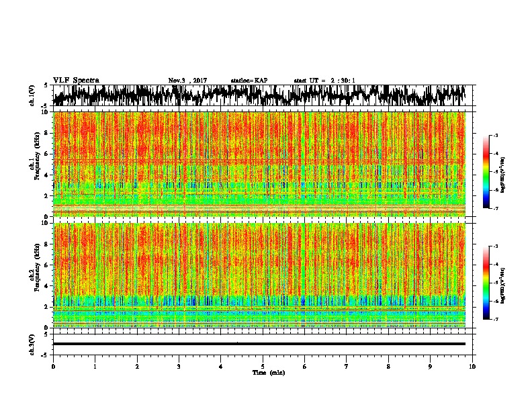Click the ch.2 "Frequency (kHz)" axis label
Screen dimensions: 532x411
37,267
